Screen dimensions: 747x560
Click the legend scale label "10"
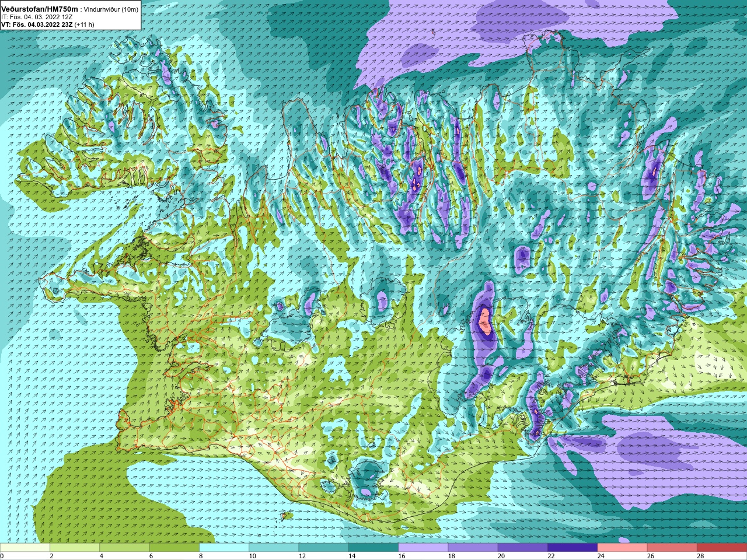click(252, 556)
